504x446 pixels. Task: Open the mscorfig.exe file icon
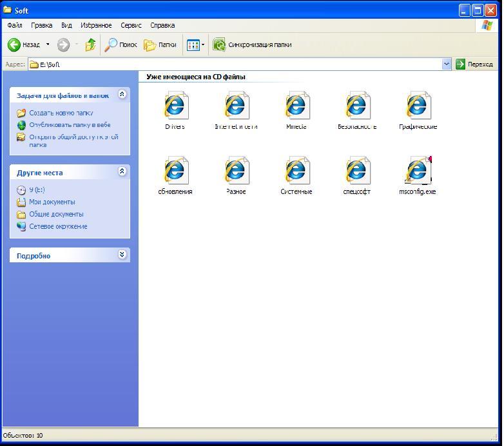point(418,171)
